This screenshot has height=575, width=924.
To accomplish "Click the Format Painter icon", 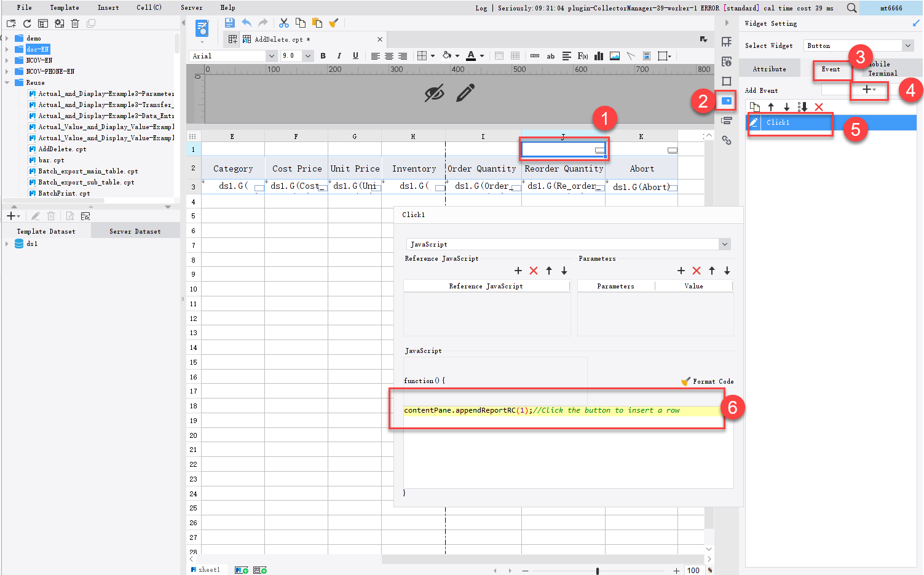I will tap(333, 23).
